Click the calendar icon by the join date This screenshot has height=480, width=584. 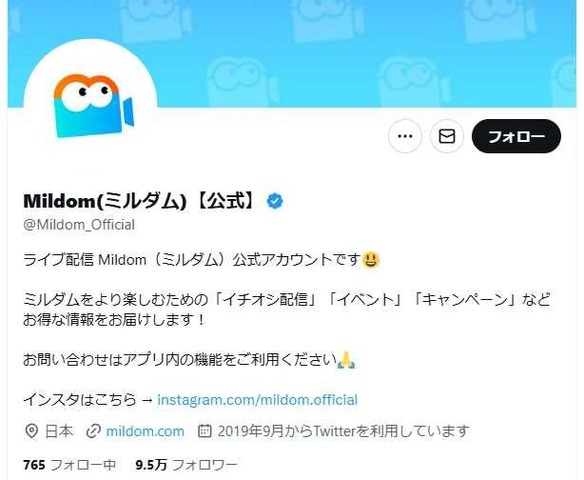point(204,431)
